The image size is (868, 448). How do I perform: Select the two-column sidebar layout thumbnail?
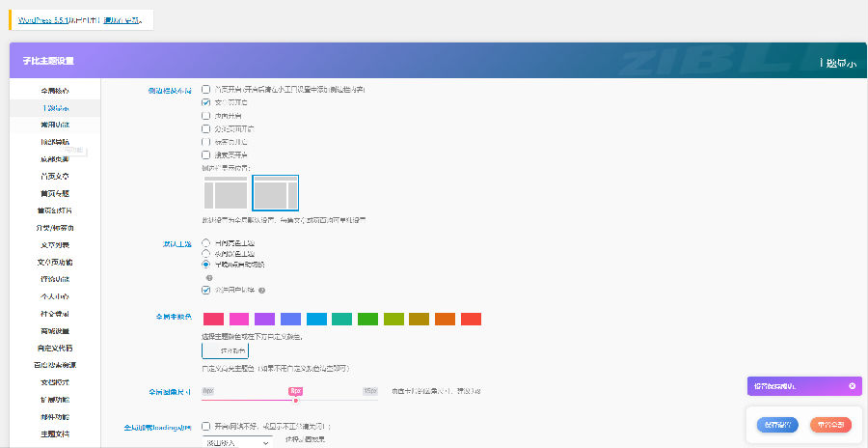pos(275,193)
